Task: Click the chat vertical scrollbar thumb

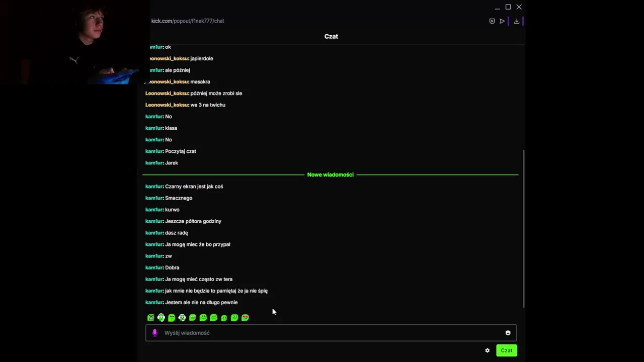Action: (524, 229)
